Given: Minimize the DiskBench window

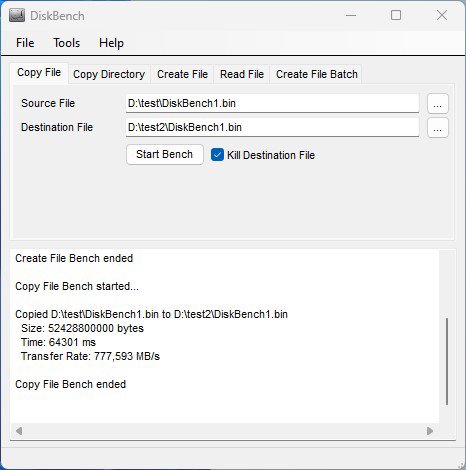Looking at the screenshot, I should tap(351, 15).
